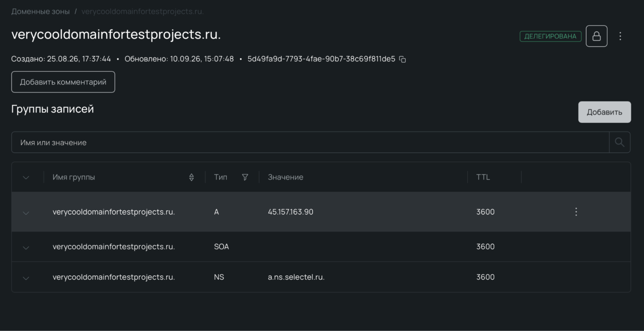Image resolution: width=644 pixels, height=331 pixels.
Task: Focus the Имя или значение search field
Action: tap(310, 142)
